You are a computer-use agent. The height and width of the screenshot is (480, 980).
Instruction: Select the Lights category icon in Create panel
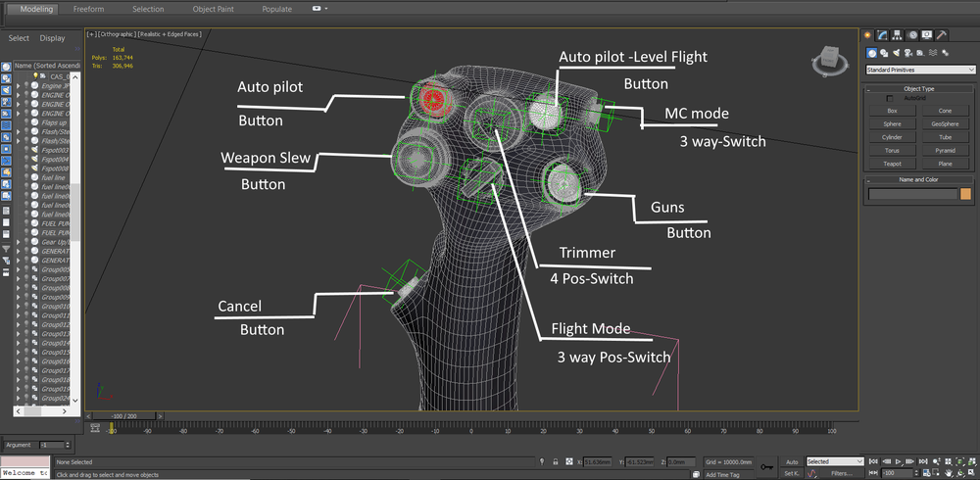click(897, 53)
